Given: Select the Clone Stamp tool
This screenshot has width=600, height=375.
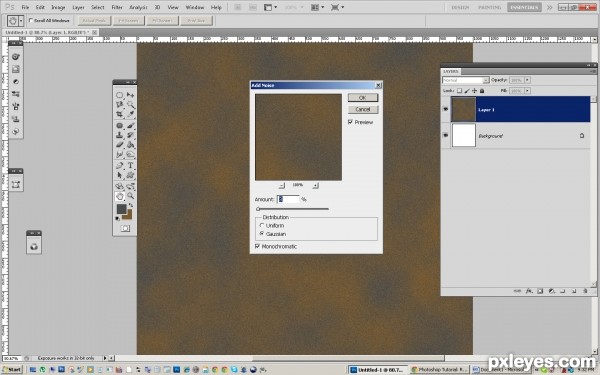Looking at the screenshot, I should pyautogui.click(x=119, y=135).
